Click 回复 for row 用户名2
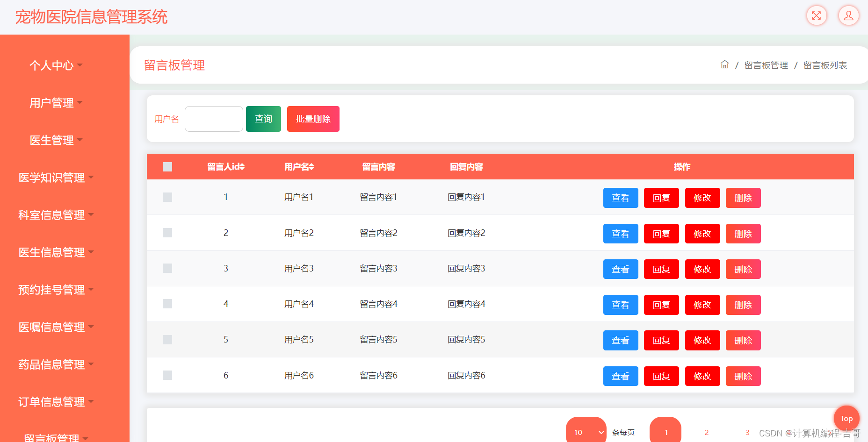 click(x=661, y=234)
